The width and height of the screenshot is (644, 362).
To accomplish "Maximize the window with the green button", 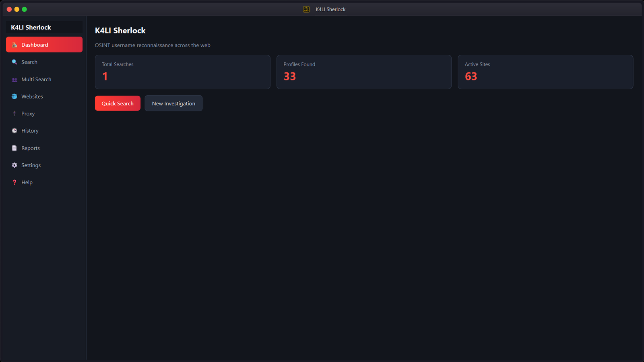I will click(24, 9).
